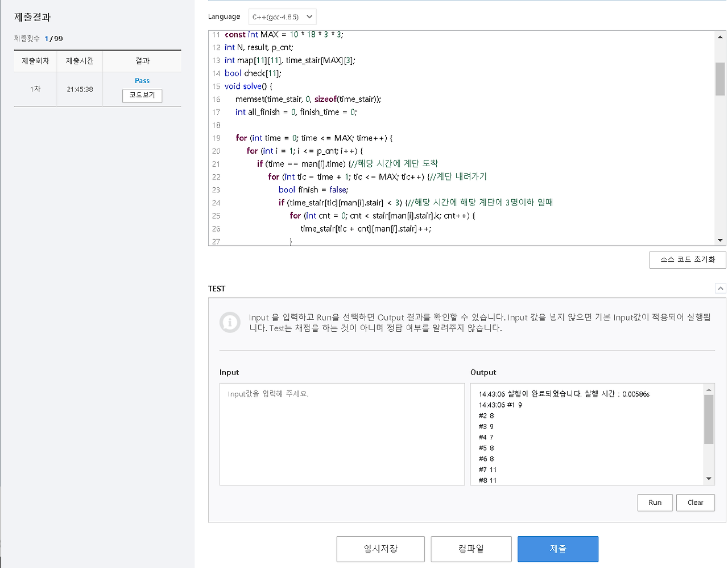Screen dimensions: 728x568
Task: Open the C++(gcc-4.8.5) language dropdown
Action: (282, 17)
